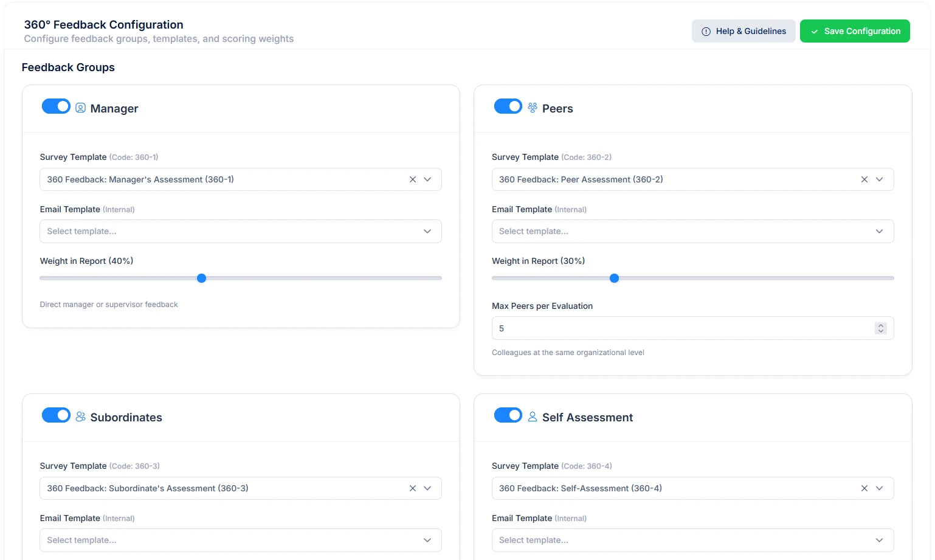
Task: Click the Max Peers number stepper arrows
Action: click(x=881, y=328)
